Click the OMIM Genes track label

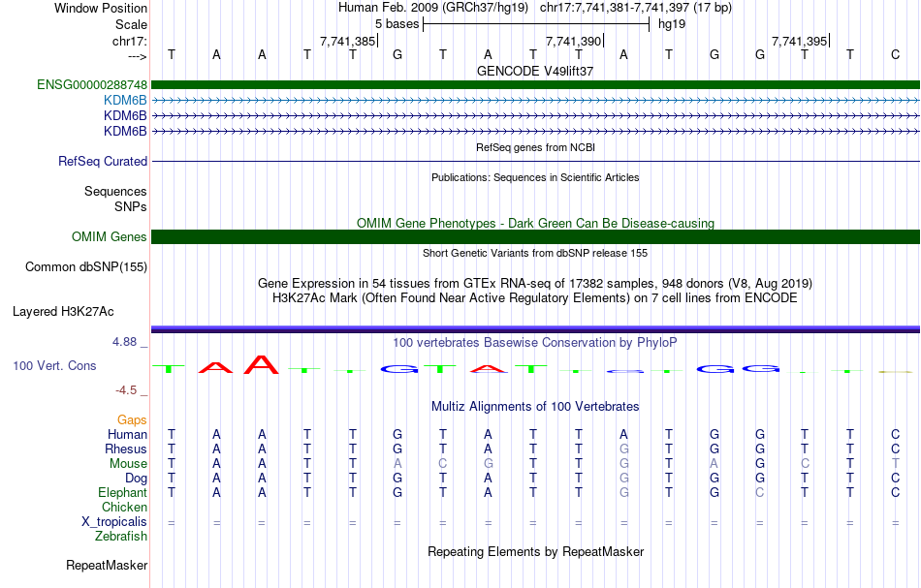[x=110, y=237]
